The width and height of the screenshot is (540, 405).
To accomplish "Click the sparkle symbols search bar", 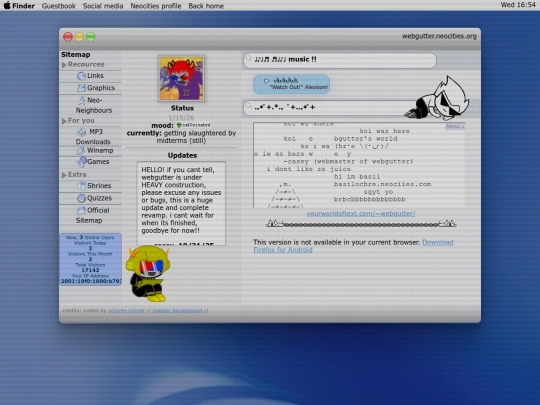I will tap(327, 107).
